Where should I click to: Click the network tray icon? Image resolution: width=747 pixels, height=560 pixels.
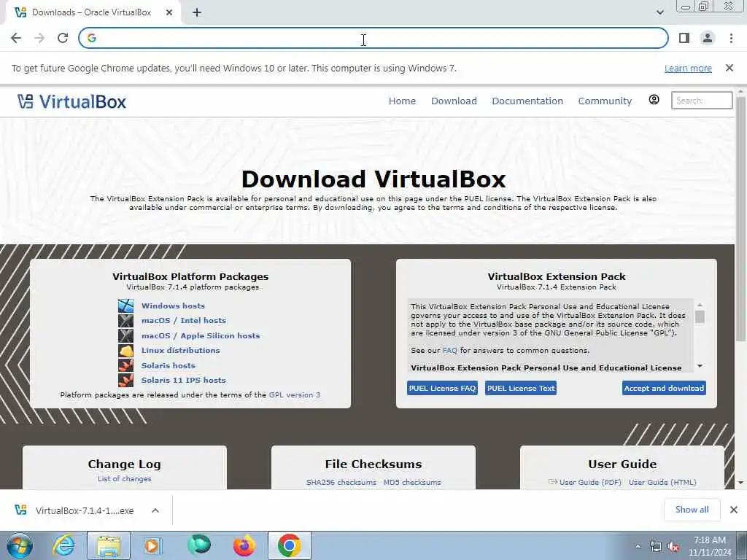point(656,547)
